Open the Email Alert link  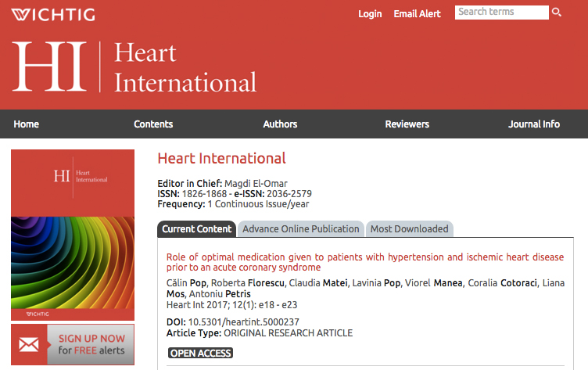tap(417, 14)
